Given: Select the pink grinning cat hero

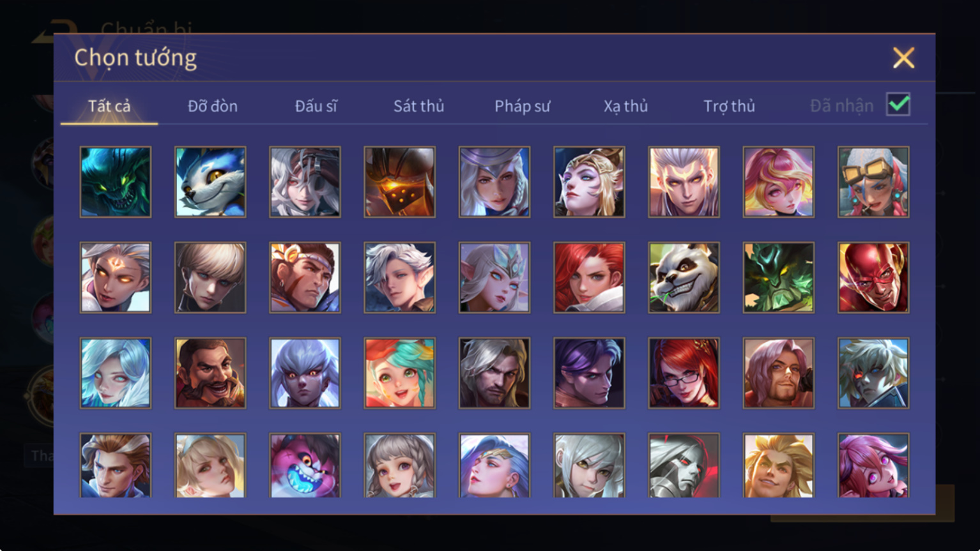Looking at the screenshot, I should [305, 465].
